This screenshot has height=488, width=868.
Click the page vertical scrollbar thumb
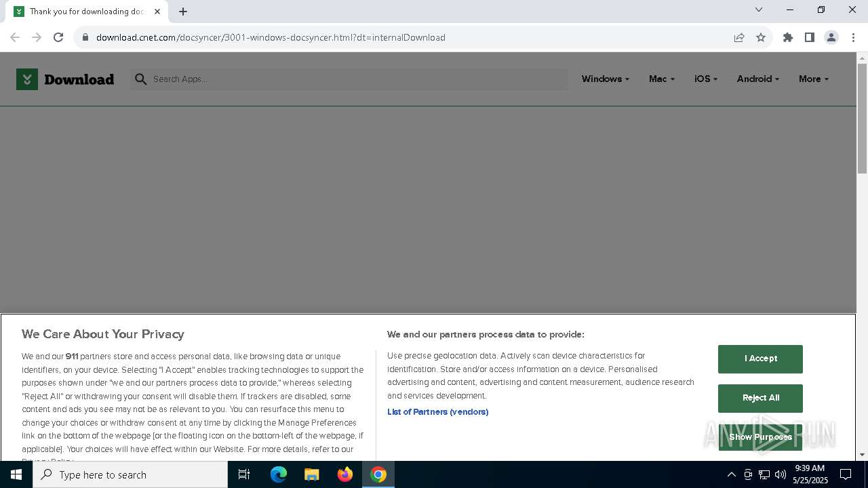[x=862, y=119]
